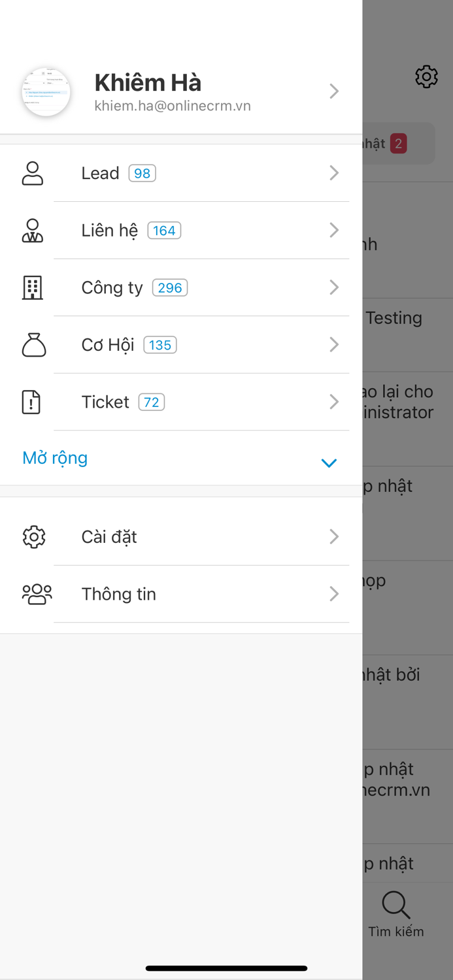Image resolution: width=453 pixels, height=980 pixels.
Task: Open the settings gear at top right
Action: pyautogui.click(x=426, y=76)
